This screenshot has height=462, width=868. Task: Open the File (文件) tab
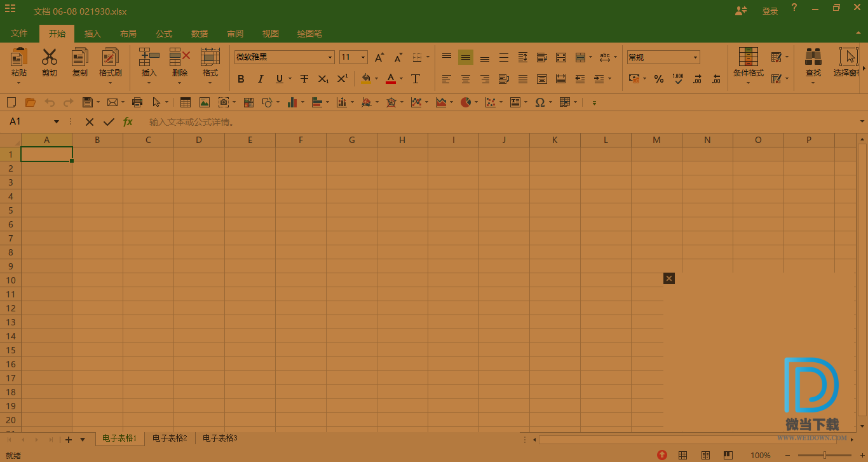point(19,34)
